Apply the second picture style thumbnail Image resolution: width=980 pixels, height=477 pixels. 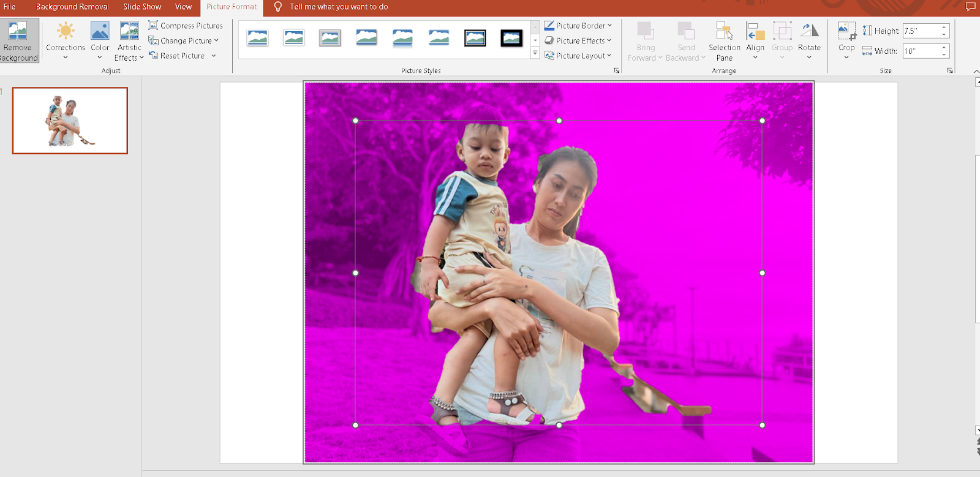pyautogui.click(x=294, y=38)
